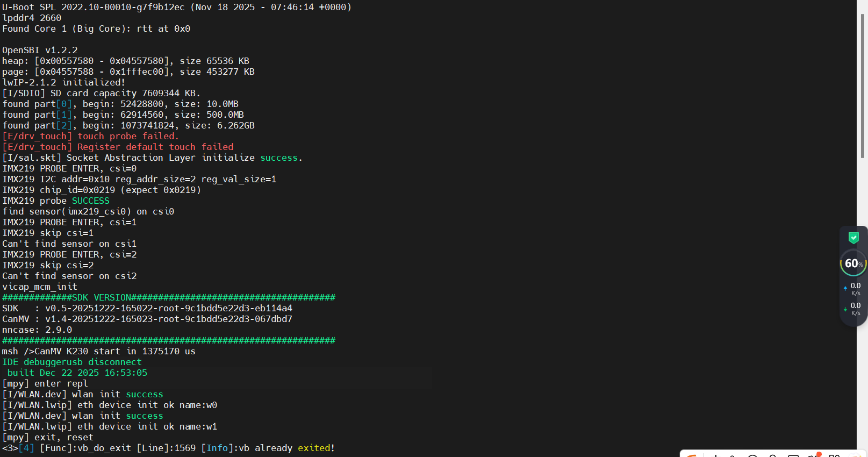Click the green 'SDK VERSION' banner line
The image size is (868, 457).
(x=168, y=298)
